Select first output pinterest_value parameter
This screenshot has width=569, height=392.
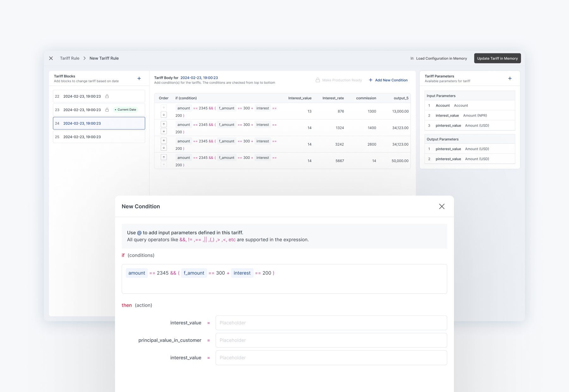(470, 149)
